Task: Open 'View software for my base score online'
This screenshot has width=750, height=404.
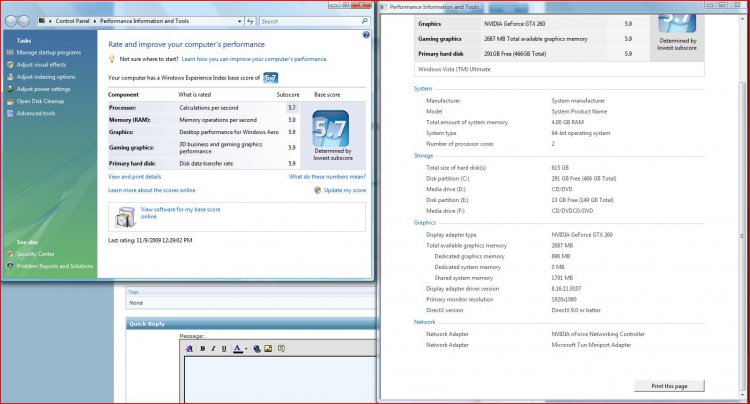Action: click(180, 213)
